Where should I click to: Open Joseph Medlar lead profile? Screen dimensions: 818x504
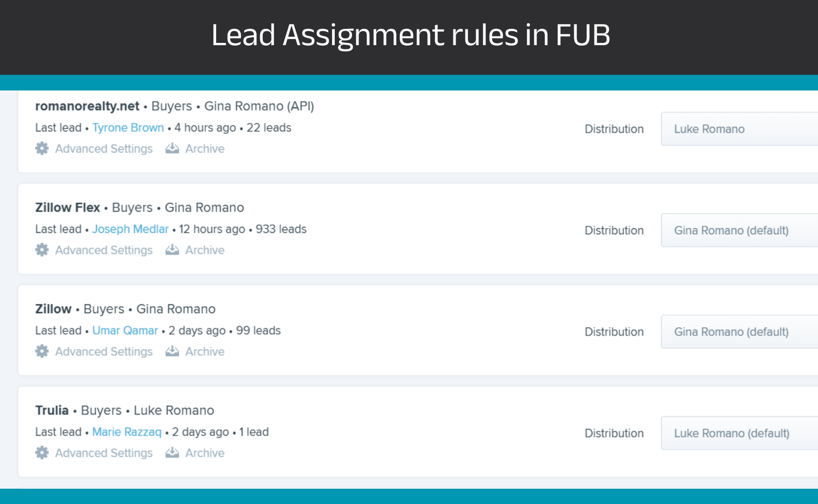click(x=130, y=229)
